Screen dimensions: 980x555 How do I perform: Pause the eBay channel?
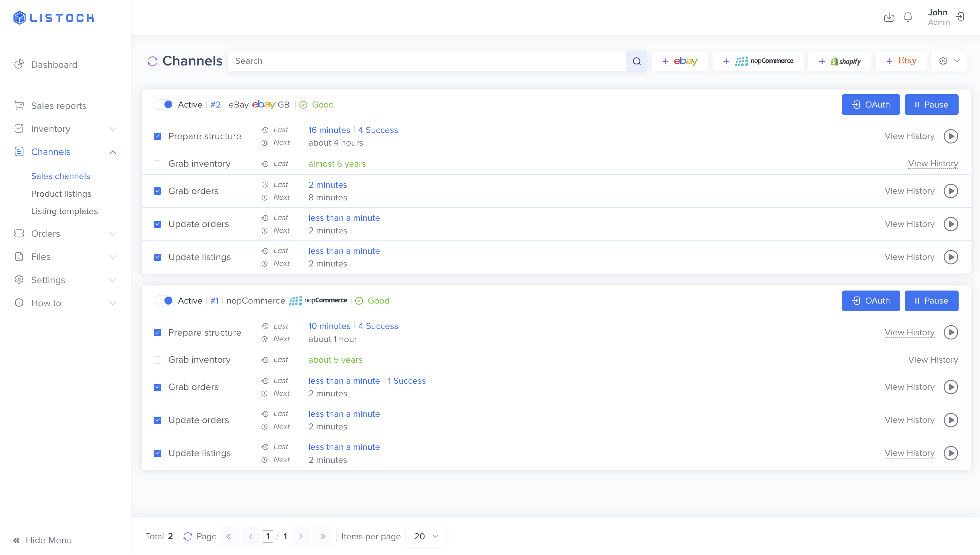931,105
